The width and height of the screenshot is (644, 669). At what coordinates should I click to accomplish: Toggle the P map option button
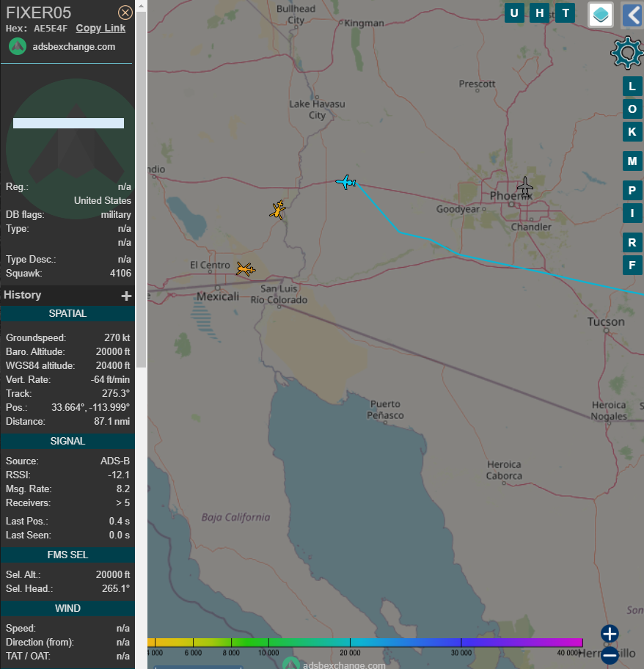pos(632,190)
